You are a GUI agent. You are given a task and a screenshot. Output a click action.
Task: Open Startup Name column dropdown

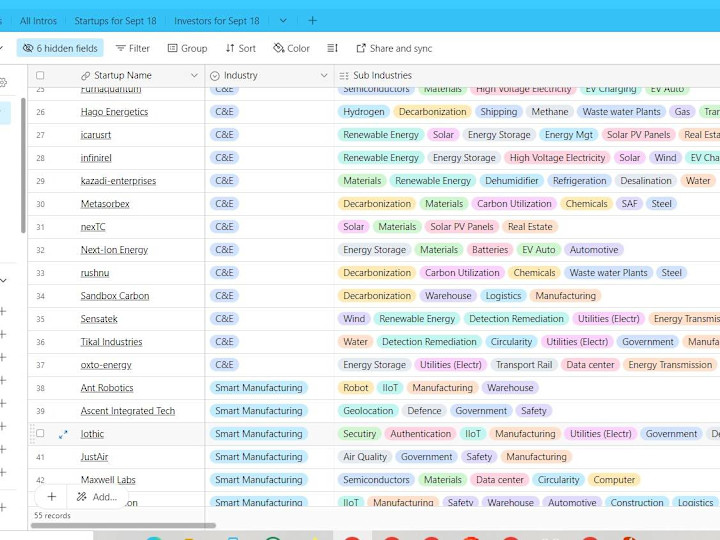(x=194, y=75)
